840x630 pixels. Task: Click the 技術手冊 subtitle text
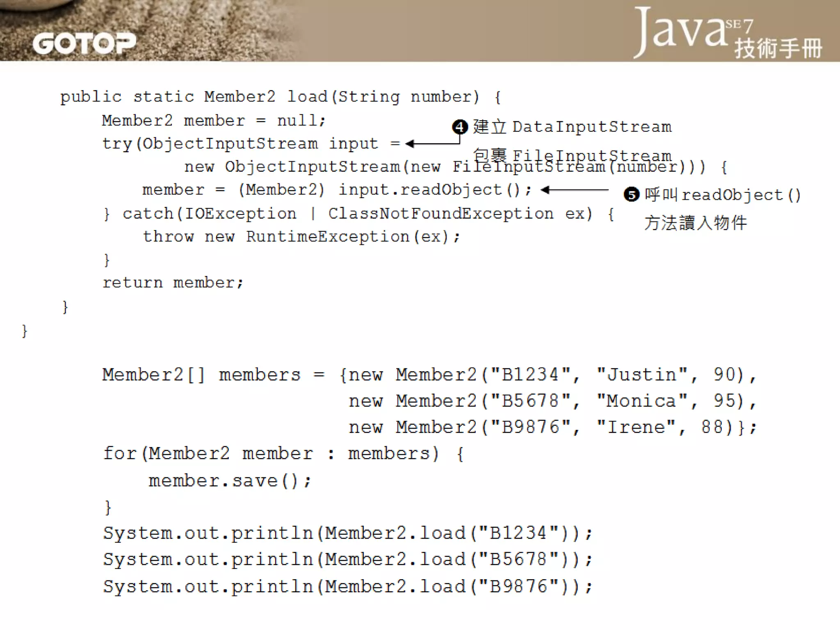click(x=778, y=48)
